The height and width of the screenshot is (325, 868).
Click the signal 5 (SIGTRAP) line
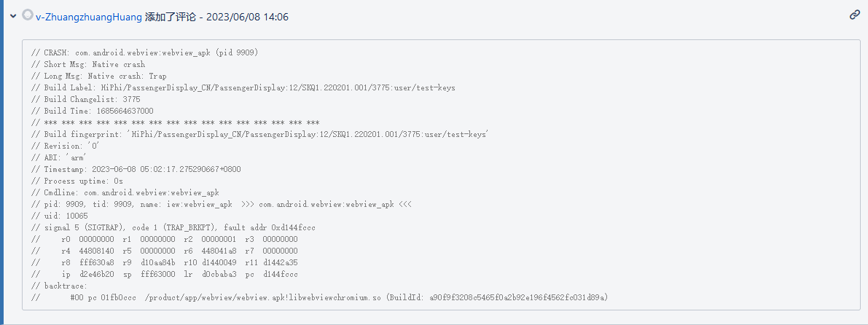[x=173, y=227]
